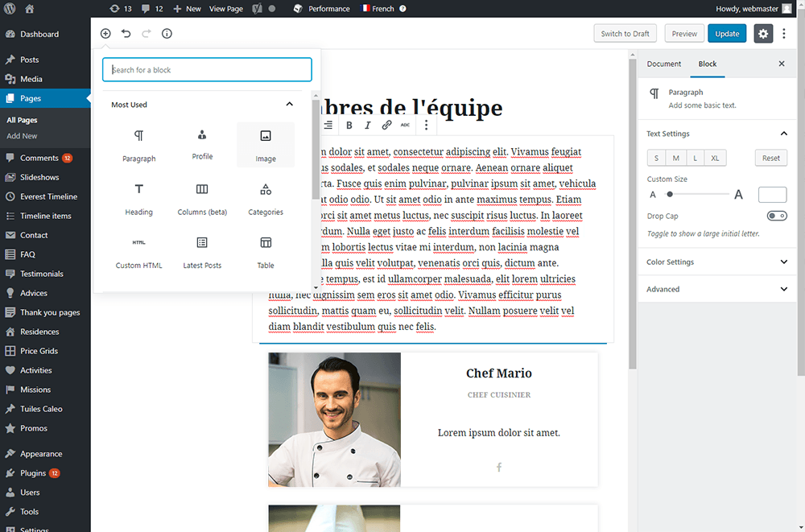Choose the S font size
Screen dimensions: 805x532
[x=656, y=159]
